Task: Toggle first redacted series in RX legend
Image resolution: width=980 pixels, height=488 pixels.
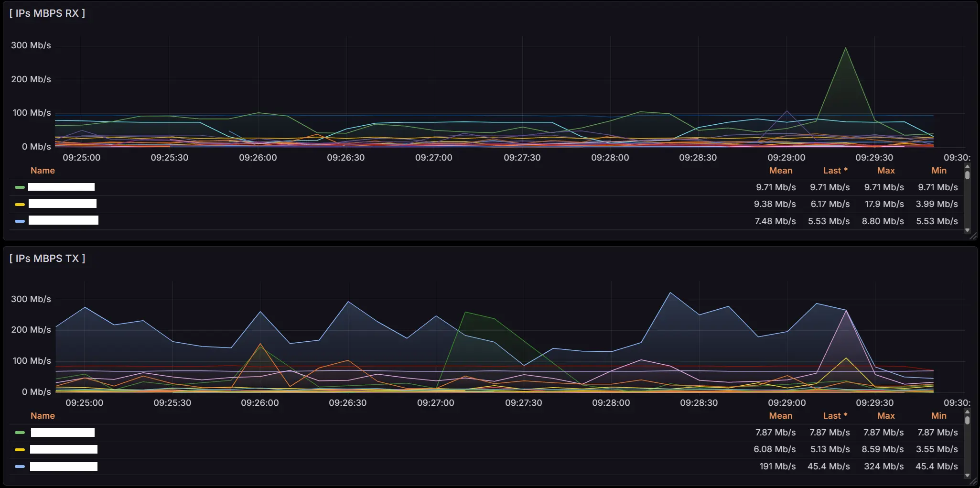Action: click(x=61, y=187)
